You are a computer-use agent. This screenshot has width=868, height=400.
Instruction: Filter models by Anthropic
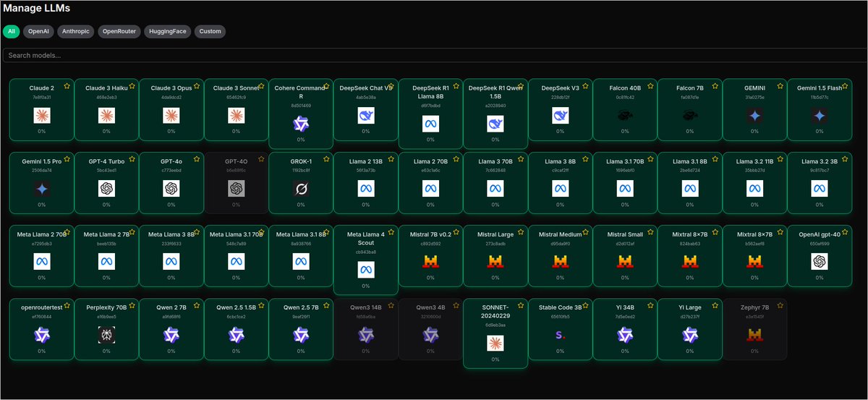point(75,31)
